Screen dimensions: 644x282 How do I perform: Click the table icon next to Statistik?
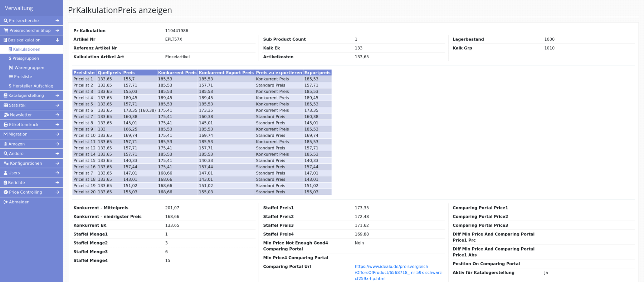[x=6, y=105]
